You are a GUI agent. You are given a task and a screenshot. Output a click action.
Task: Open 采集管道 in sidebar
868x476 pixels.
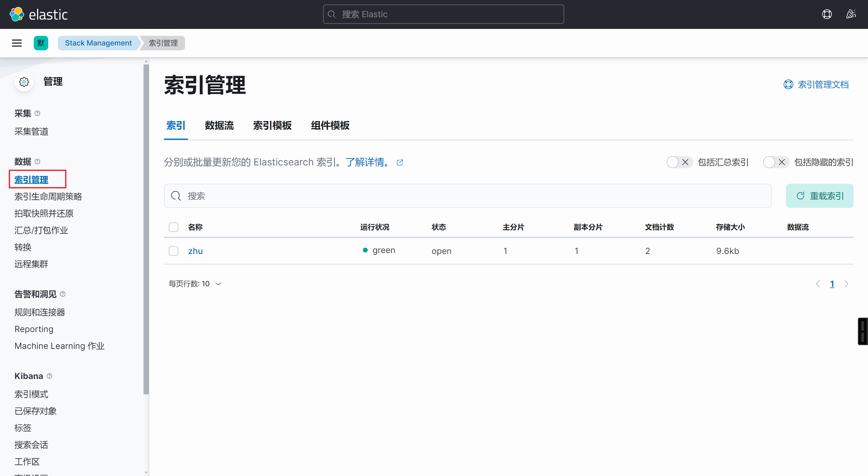coord(31,131)
